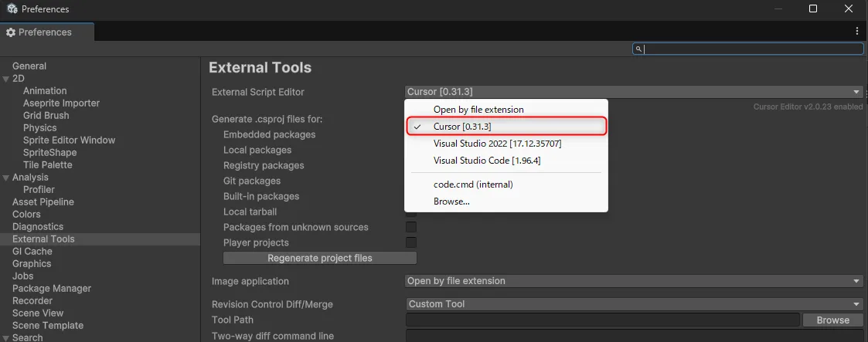Open Colors preferences
Screen dimensions: 868x342
(26, 215)
